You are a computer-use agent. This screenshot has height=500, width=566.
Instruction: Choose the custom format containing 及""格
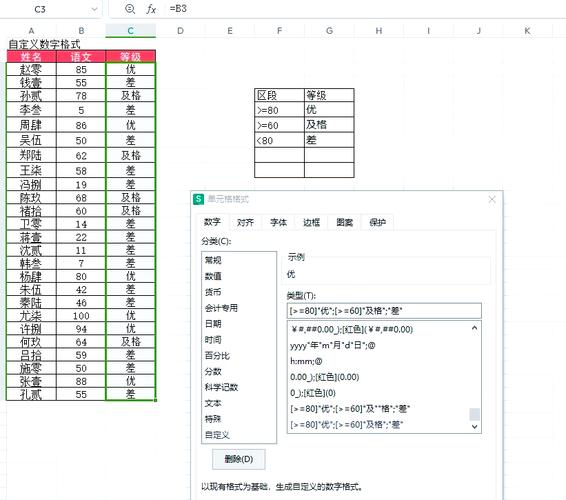click(378, 409)
